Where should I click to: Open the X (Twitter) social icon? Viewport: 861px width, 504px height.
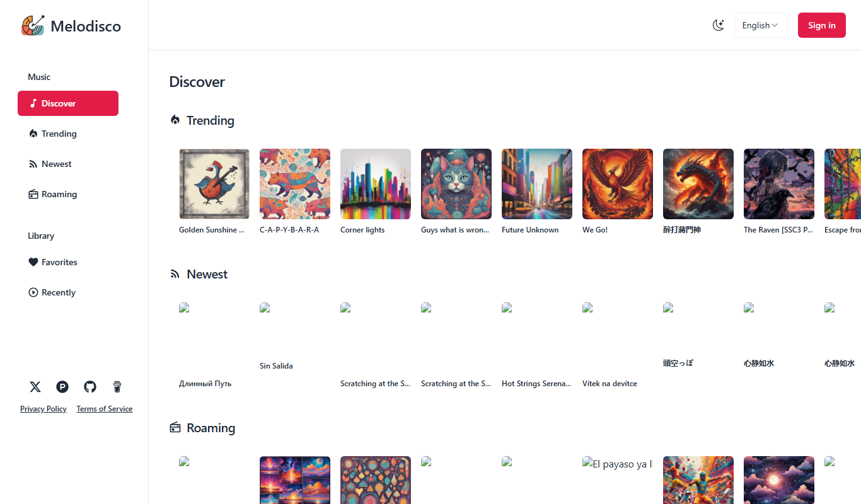coord(35,387)
